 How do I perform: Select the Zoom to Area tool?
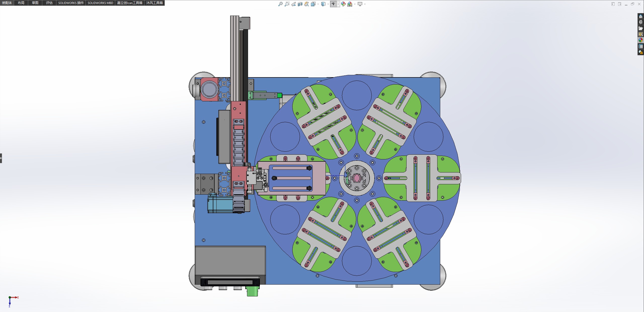coord(287,4)
